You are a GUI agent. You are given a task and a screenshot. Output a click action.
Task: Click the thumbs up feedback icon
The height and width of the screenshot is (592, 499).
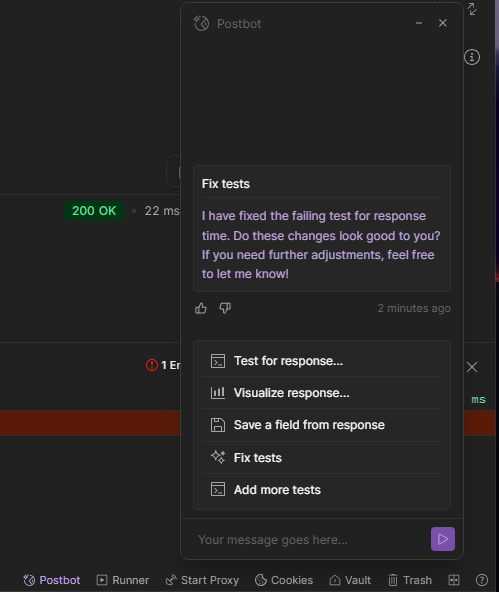click(201, 308)
